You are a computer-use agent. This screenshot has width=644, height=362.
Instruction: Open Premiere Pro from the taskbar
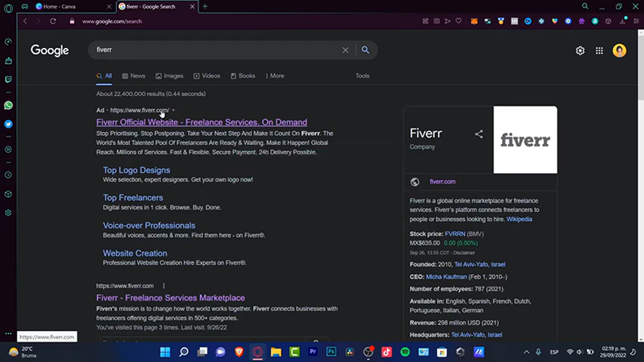pyautogui.click(x=313, y=352)
